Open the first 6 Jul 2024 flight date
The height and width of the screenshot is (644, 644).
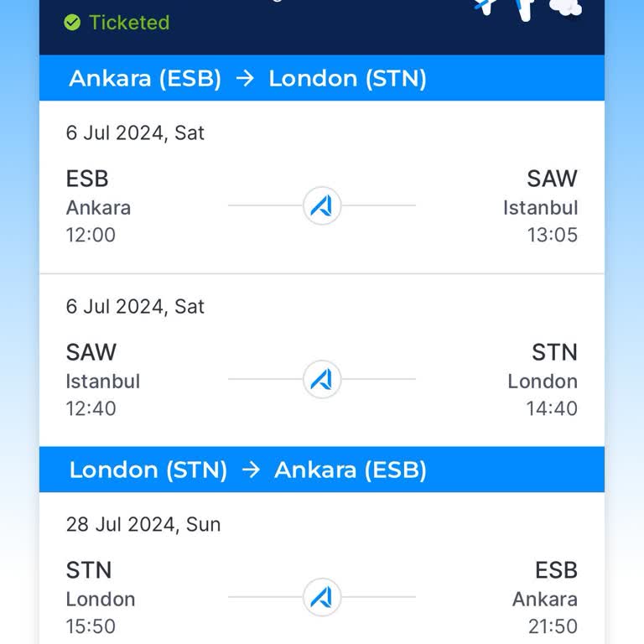[135, 132]
